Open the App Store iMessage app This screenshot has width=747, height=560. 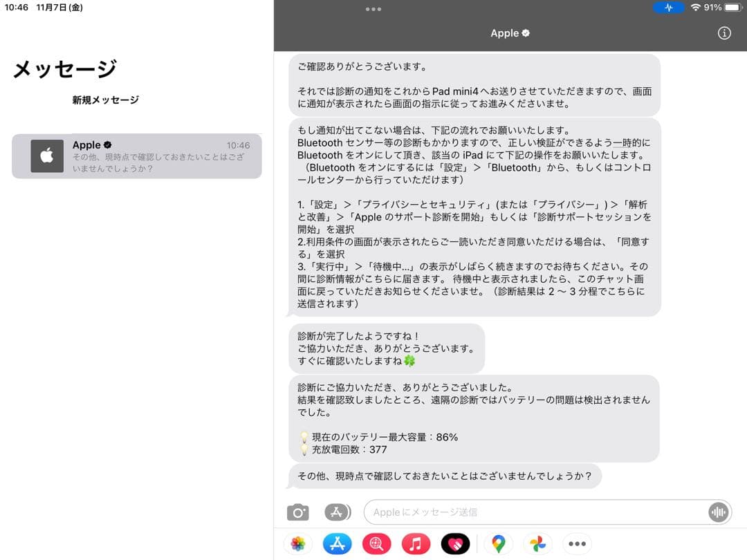pyautogui.click(x=337, y=544)
